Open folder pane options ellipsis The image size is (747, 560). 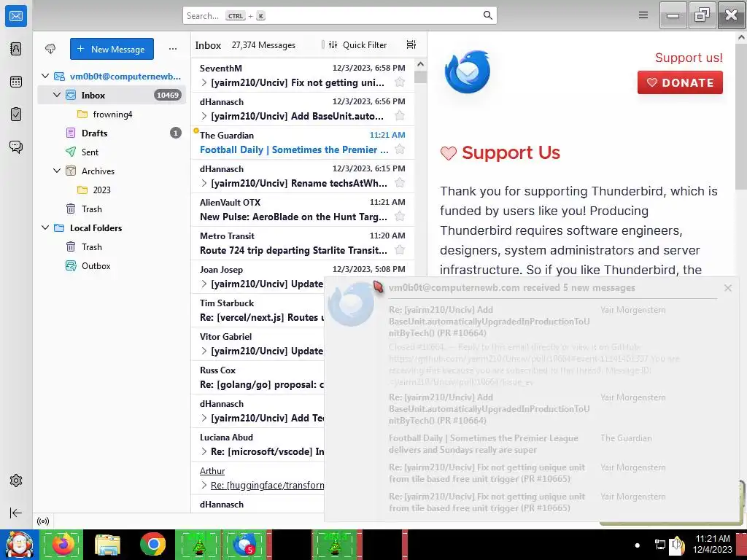pyautogui.click(x=172, y=49)
